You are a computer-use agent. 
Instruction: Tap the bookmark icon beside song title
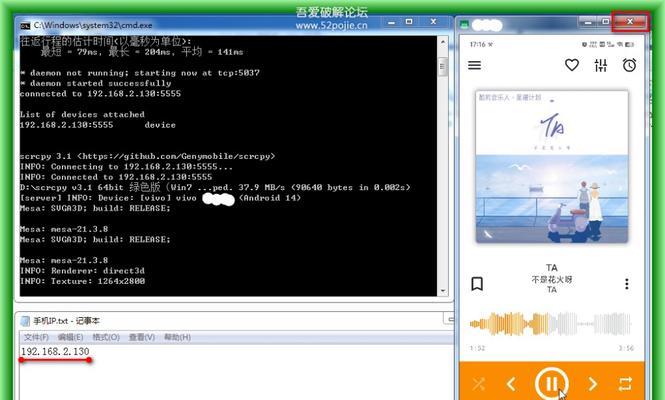[x=477, y=284]
